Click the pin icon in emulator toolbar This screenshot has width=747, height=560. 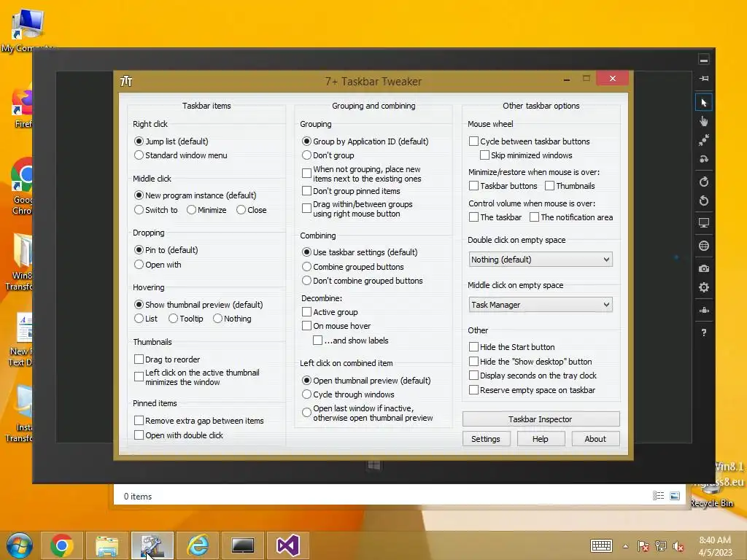tap(704, 78)
